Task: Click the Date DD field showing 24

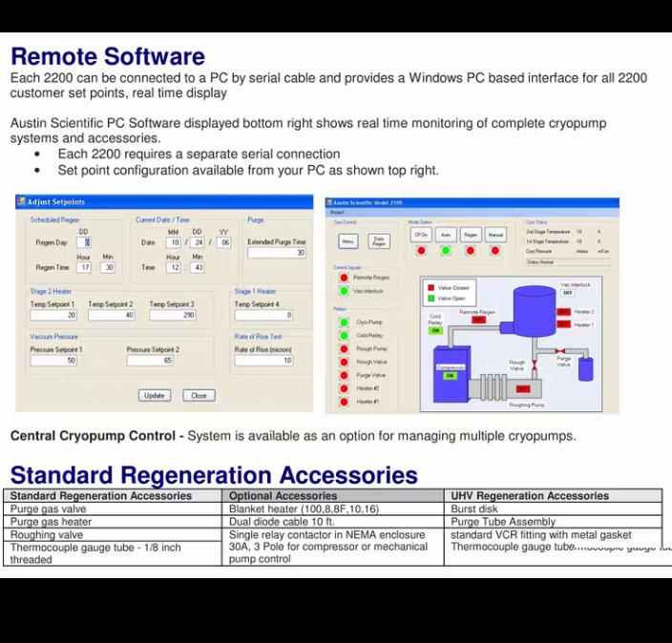Action: point(198,242)
